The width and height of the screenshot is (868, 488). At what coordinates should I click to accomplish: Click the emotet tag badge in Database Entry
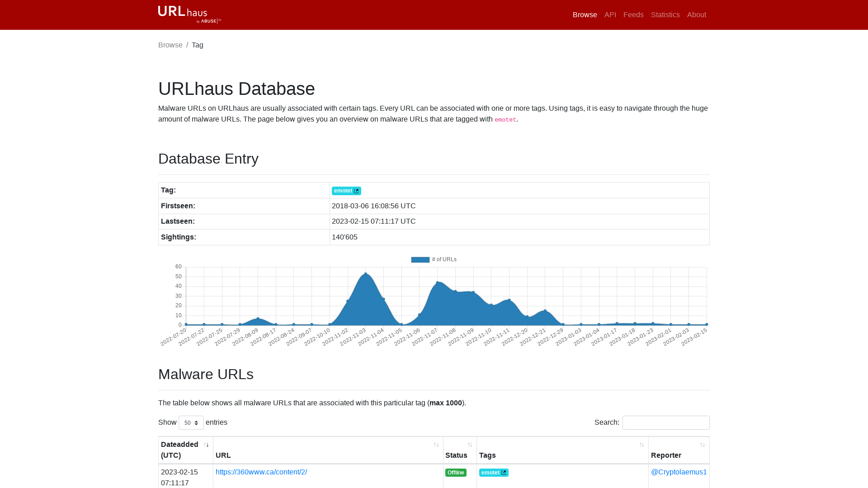pos(346,191)
